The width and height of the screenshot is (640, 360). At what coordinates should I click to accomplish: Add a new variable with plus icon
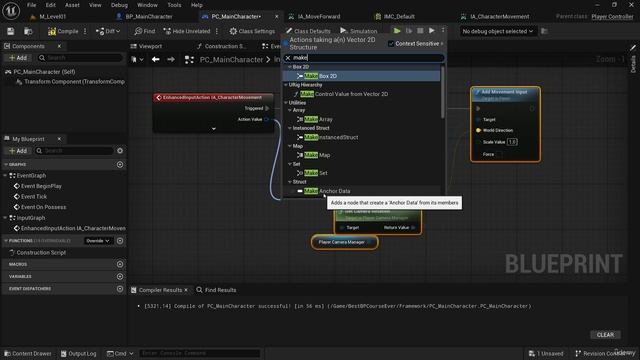120,276
